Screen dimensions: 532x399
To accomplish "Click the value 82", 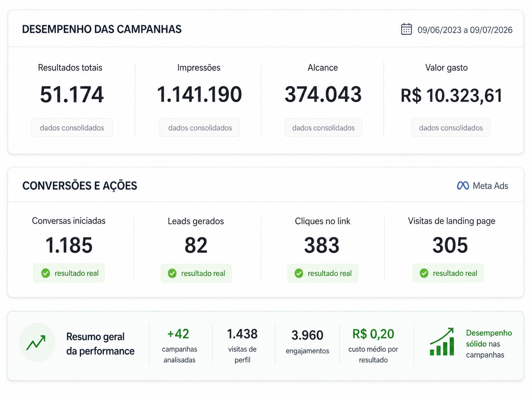I will [x=196, y=245].
